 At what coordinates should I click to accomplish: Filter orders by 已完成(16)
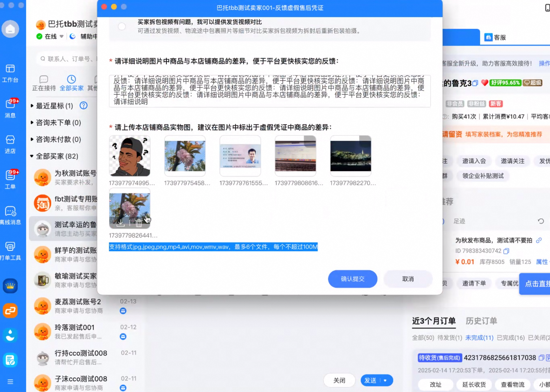511,338
